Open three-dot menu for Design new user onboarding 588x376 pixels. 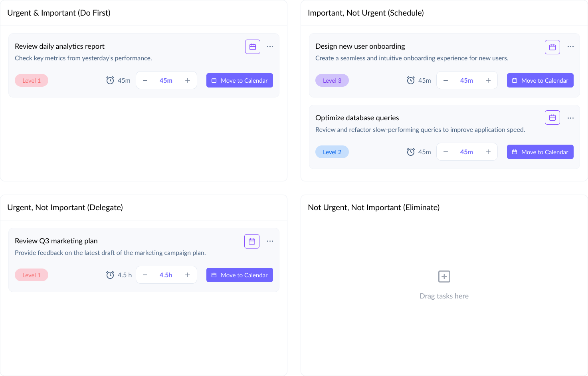pos(571,47)
